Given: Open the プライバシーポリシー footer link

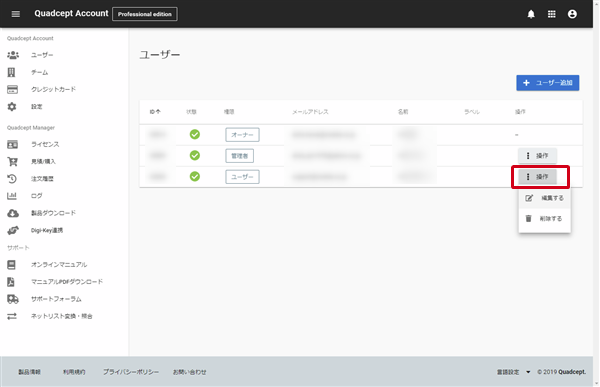Looking at the screenshot, I should tap(131, 372).
